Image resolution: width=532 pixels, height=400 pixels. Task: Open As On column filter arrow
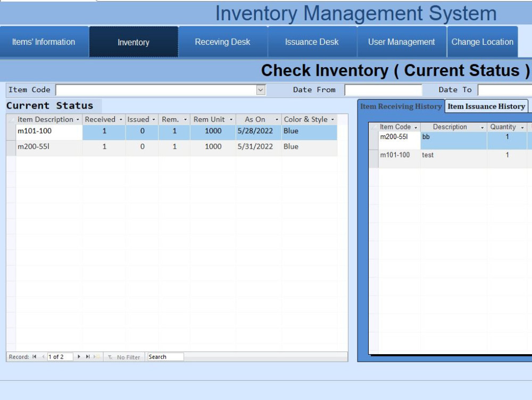(x=277, y=119)
